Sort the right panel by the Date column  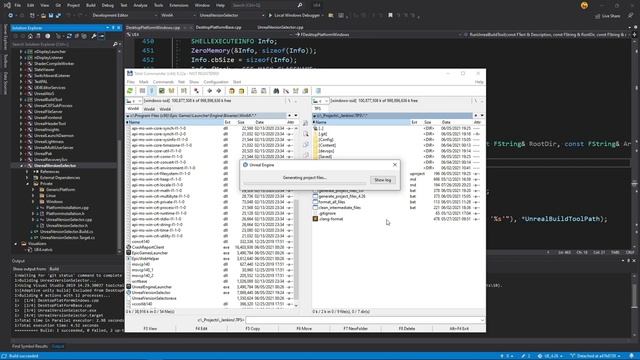point(446,122)
